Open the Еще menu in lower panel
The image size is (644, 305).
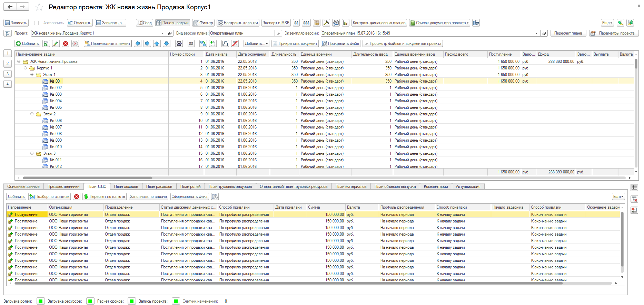click(x=618, y=197)
